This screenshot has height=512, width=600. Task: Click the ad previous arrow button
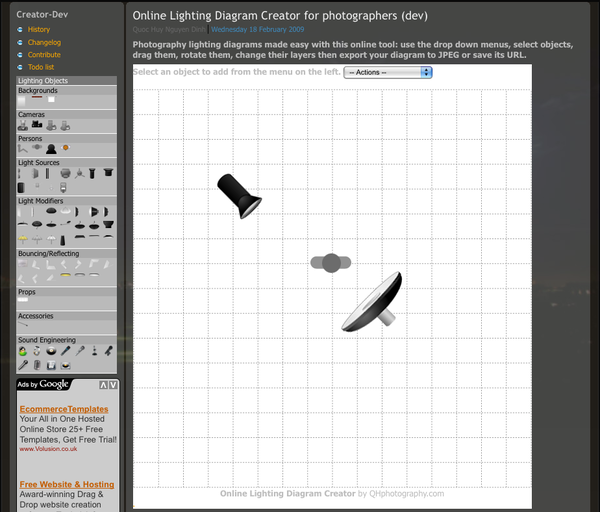(103, 385)
